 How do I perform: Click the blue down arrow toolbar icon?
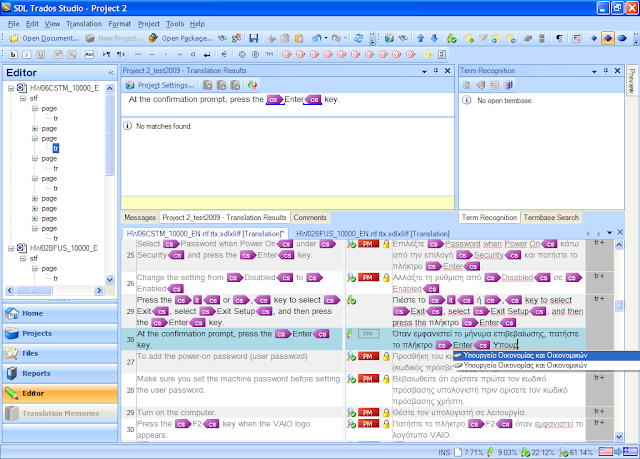pyautogui.click(x=434, y=38)
